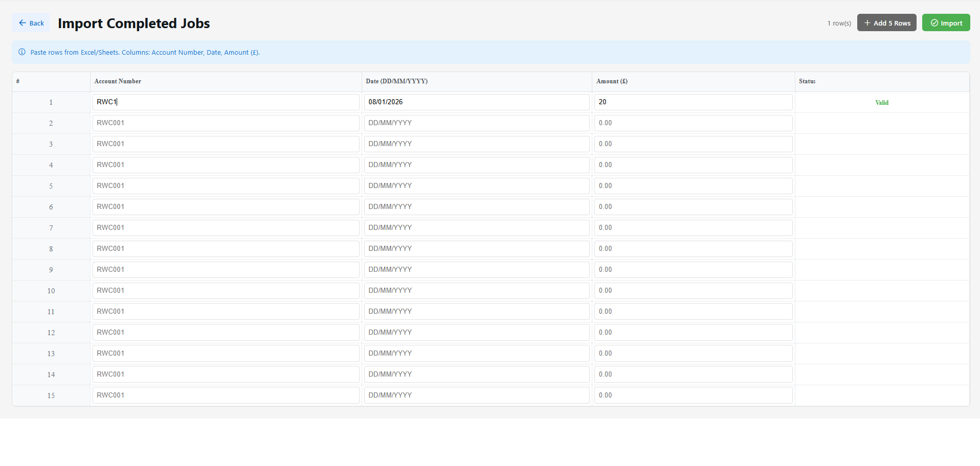
Task: Click the row number 10 cell
Action: 51,291
